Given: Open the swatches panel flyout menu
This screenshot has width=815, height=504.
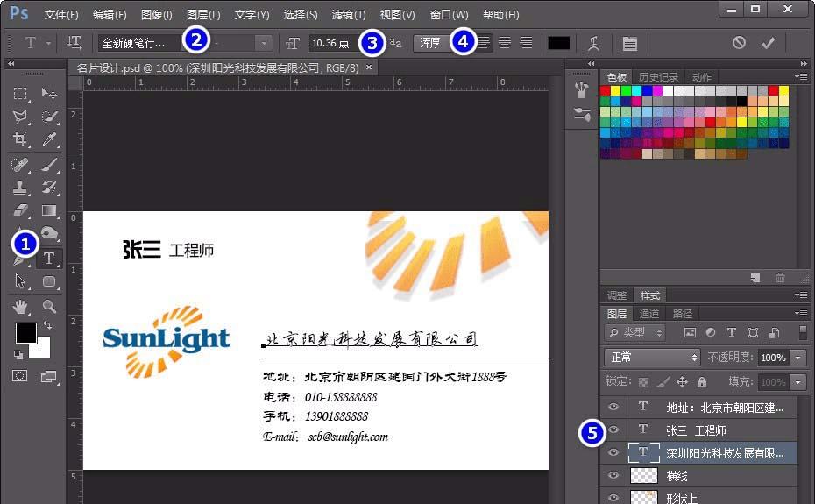Looking at the screenshot, I should (801, 76).
